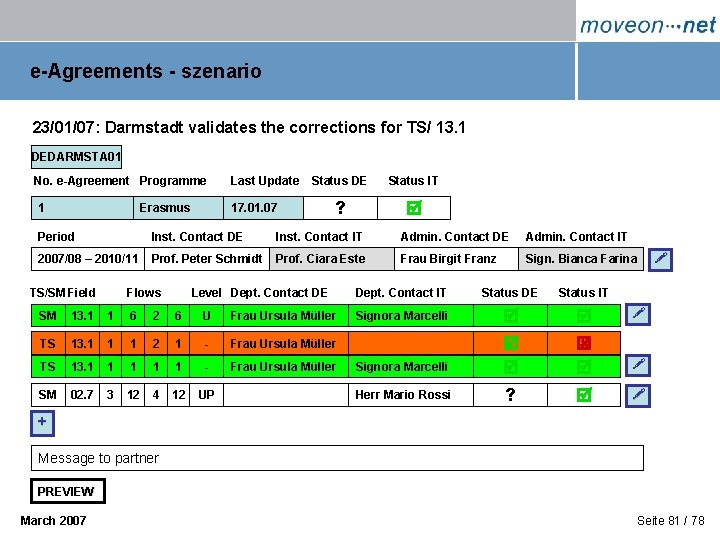Select Frau Ursula Müller in SM 13.1 row
The width and height of the screenshot is (720, 540).
click(286, 315)
